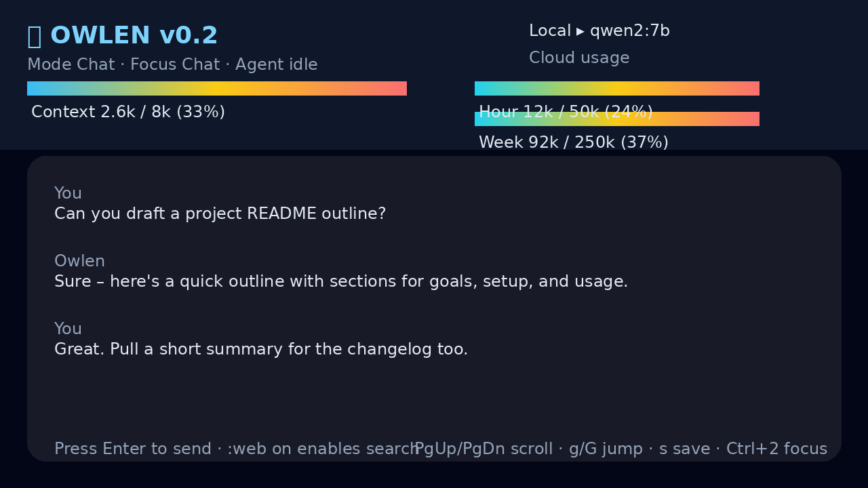Click the Week 92k / 250k label
Image resolution: width=868 pixels, height=488 pixels.
point(574,143)
